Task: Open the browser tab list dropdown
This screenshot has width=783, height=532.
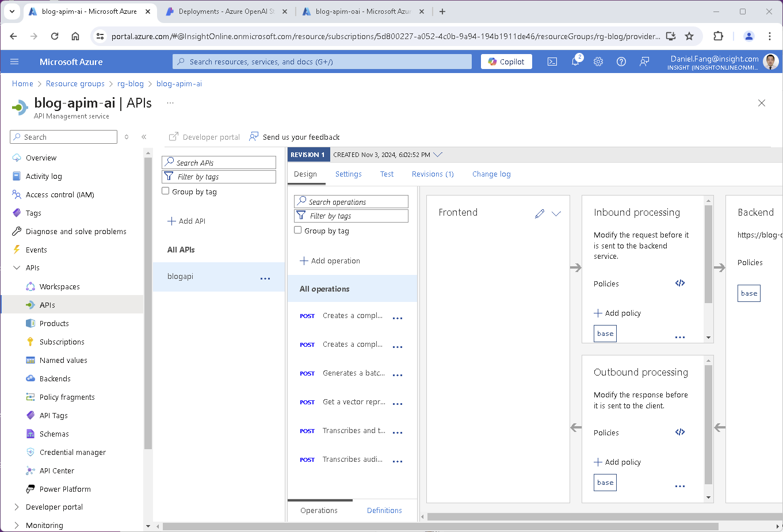Action: tap(12, 12)
